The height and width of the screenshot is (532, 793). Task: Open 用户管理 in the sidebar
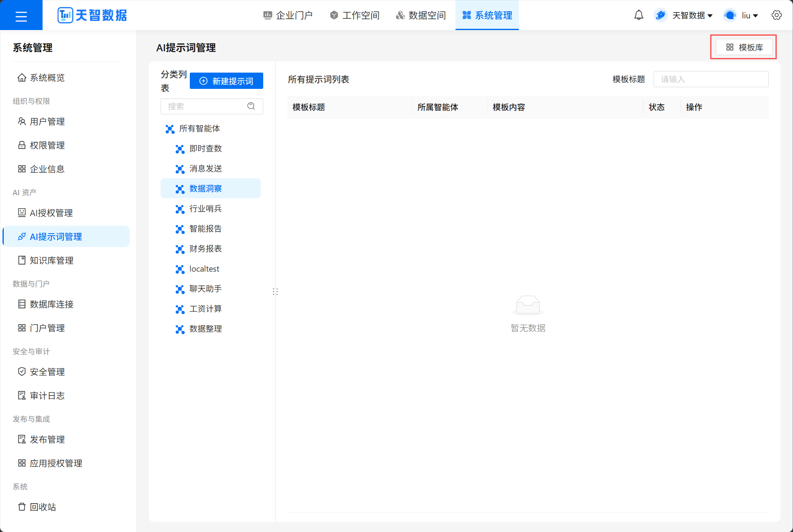(x=66, y=121)
